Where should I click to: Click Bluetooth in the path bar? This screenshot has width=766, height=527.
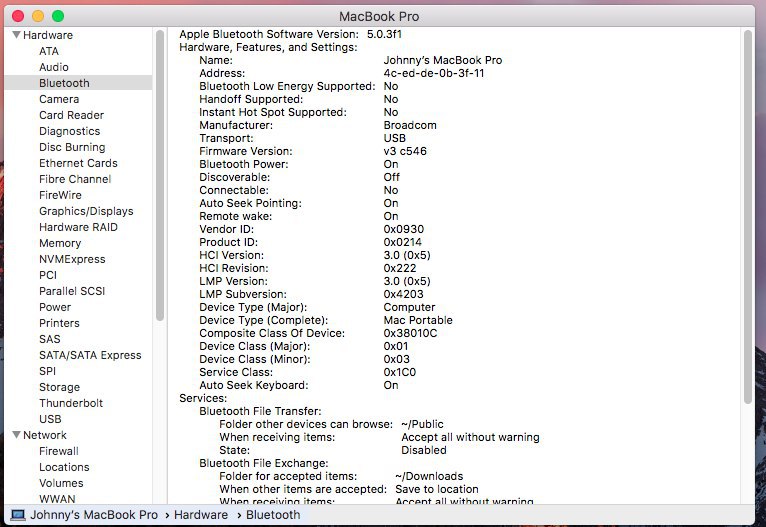273,515
